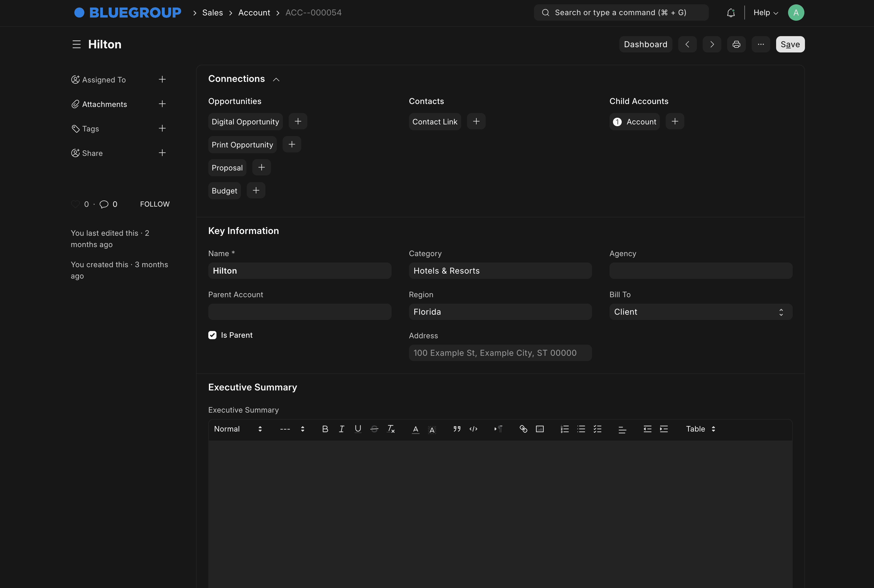Focus the search or command bar

(x=621, y=13)
